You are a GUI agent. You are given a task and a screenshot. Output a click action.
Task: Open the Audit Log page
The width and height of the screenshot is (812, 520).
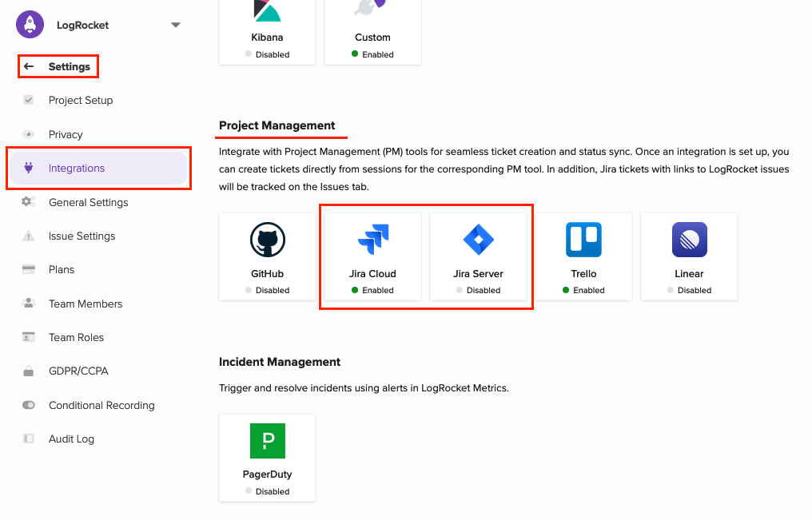(x=71, y=439)
